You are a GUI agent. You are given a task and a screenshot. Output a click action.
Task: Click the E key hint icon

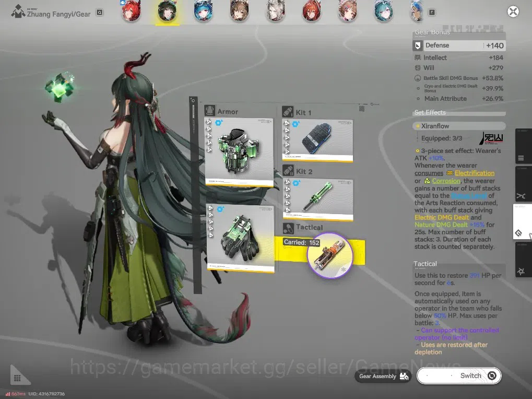[x=432, y=12]
